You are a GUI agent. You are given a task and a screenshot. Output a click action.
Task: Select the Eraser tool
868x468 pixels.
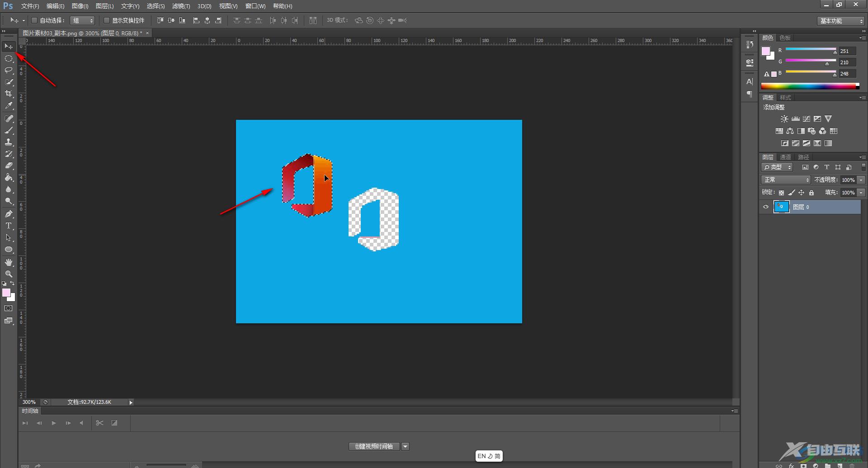coord(9,165)
